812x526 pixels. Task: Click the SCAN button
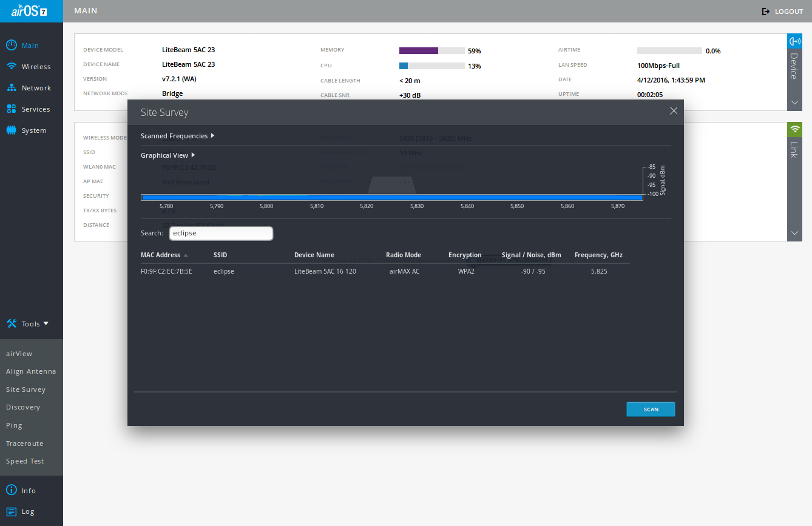tap(651, 410)
